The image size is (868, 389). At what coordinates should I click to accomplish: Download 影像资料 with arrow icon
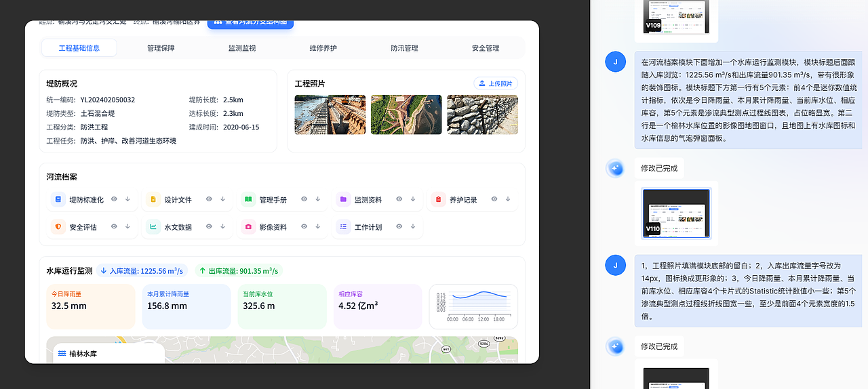(x=317, y=226)
